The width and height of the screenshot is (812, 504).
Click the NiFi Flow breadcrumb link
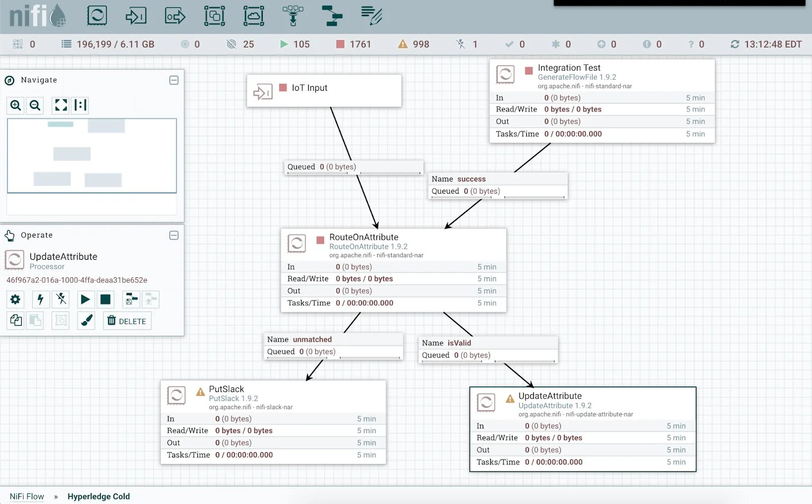tap(27, 496)
